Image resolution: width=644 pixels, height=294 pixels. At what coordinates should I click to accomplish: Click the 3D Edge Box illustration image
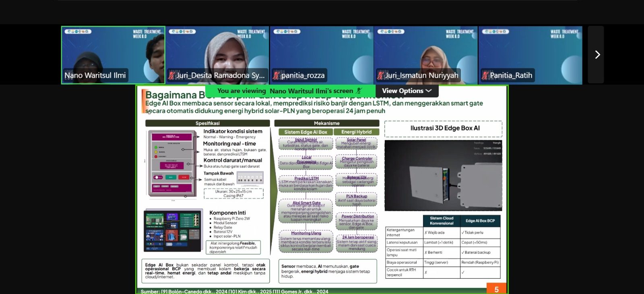pyautogui.click(x=443, y=175)
